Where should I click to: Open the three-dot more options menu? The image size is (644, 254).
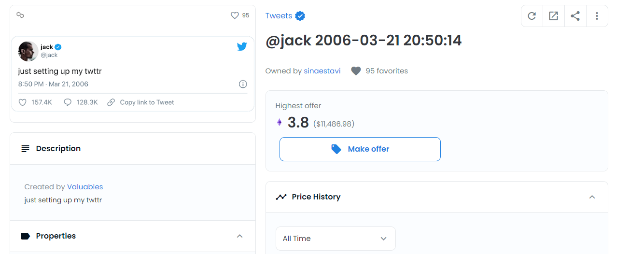[x=597, y=16]
